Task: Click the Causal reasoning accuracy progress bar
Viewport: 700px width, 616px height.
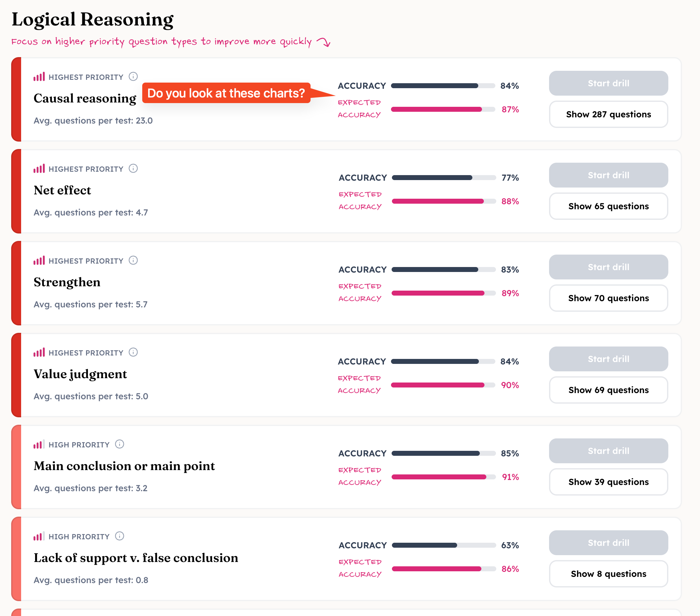Action: [x=443, y=86]
